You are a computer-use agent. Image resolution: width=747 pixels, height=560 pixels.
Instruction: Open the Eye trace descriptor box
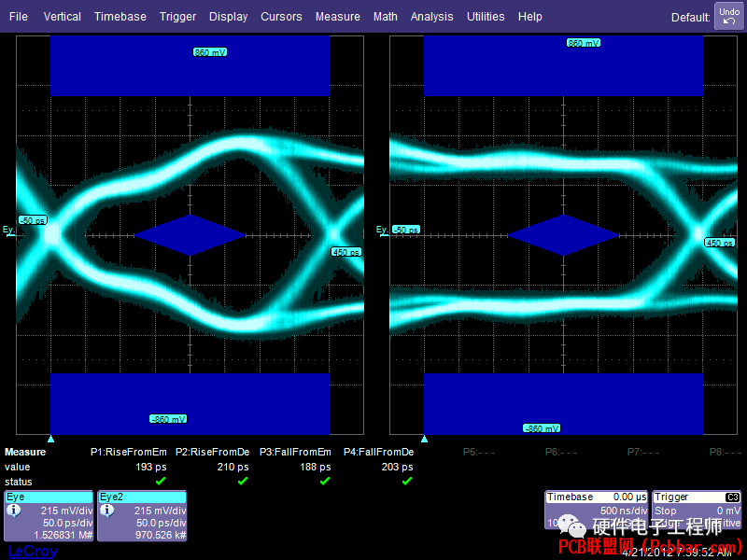pos(49,516)
